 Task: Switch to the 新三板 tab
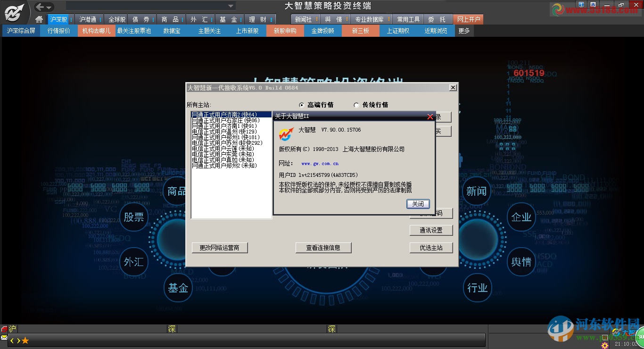[x=361, y=31]
